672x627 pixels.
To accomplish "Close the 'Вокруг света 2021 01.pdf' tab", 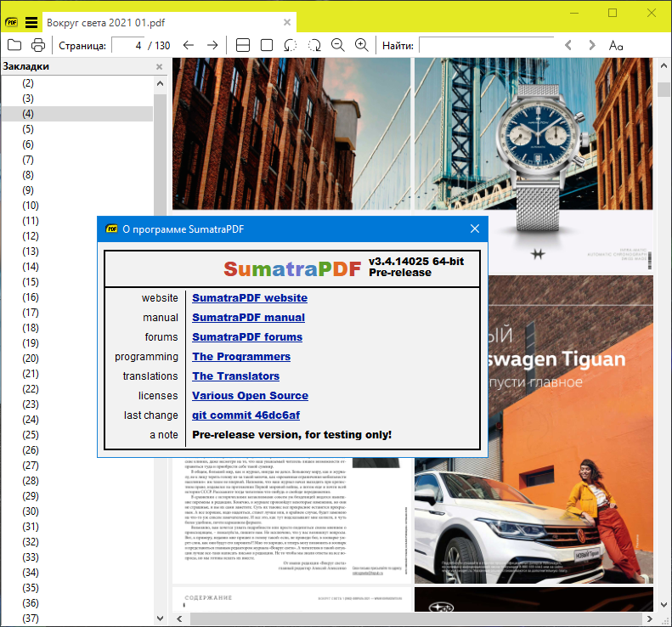I will point(287,22).
